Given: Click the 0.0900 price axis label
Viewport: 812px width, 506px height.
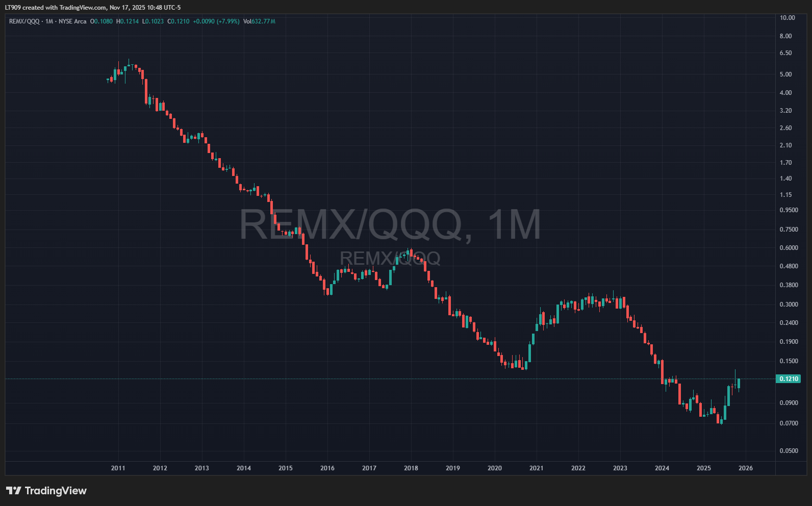Looking at the screenshot, I should pyautogui.click(x=789, y=403).
